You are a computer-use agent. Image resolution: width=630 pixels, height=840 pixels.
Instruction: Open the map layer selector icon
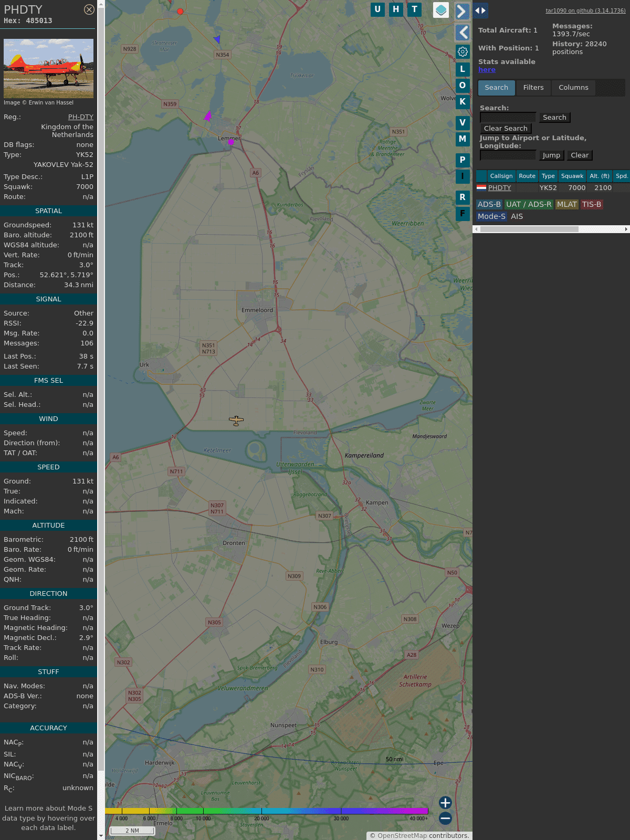pyautogui.click(x=441, y=10)
